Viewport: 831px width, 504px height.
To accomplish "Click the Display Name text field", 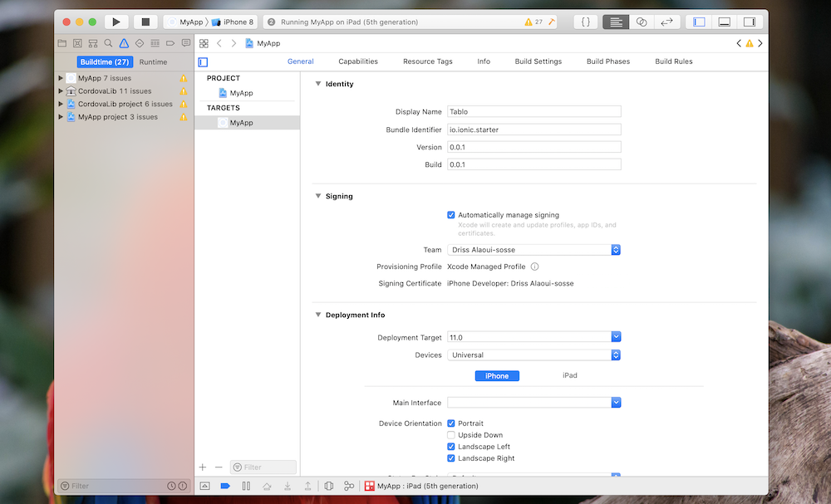I will [x=534, y=112].
